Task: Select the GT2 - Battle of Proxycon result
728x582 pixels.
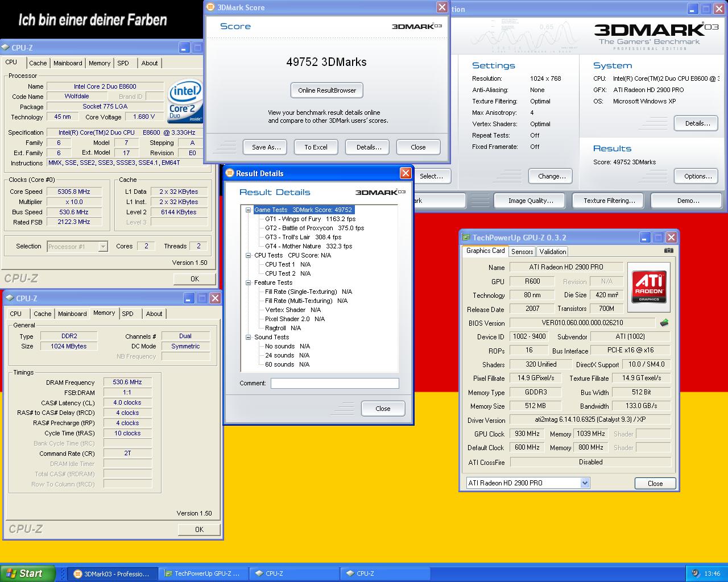Action: [x=315, y=228]
